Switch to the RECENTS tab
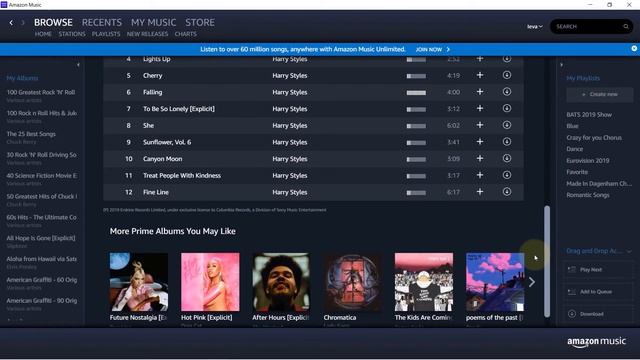Screen dimensions: 640x360 coord(102,22)
